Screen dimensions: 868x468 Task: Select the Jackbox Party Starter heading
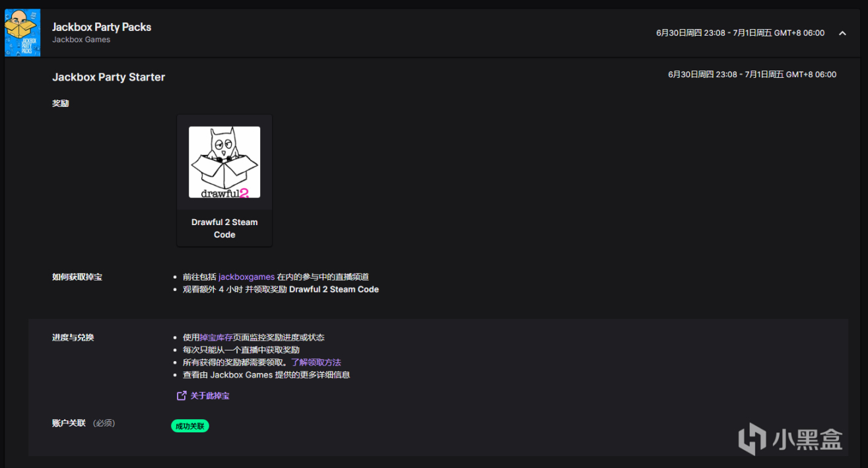pos(108,77)
